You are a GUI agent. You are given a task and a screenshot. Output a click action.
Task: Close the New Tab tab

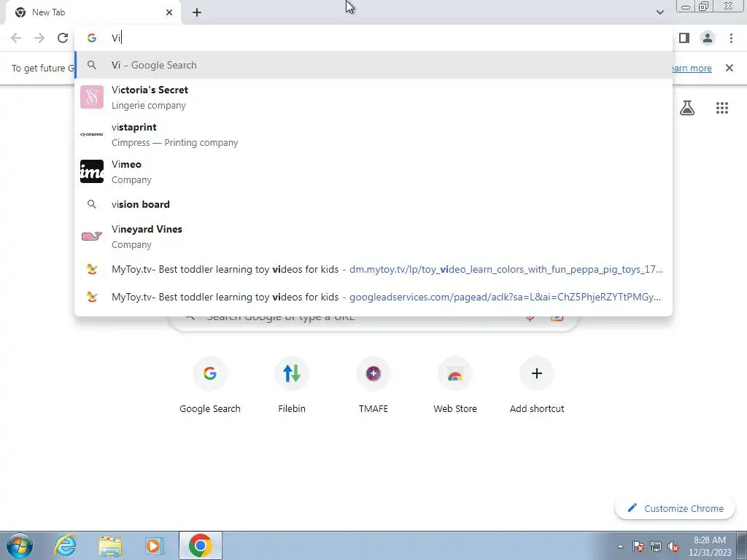pyautogui.click(x=169, y=12)
